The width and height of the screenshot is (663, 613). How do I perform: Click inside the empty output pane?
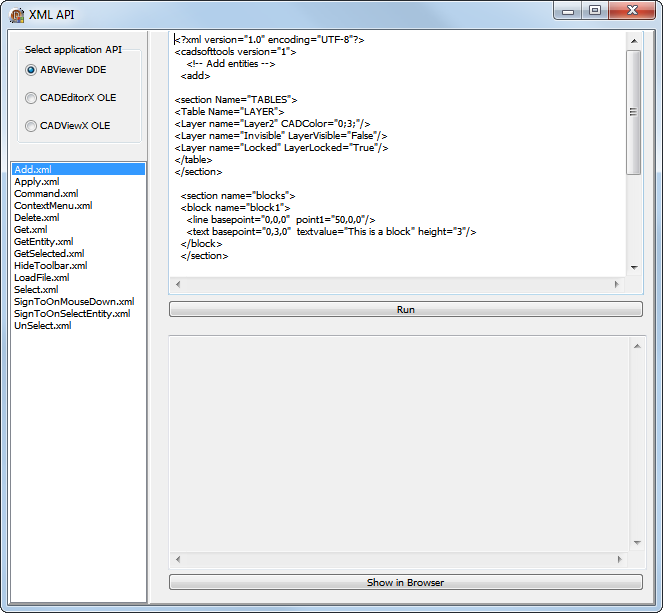400,444
